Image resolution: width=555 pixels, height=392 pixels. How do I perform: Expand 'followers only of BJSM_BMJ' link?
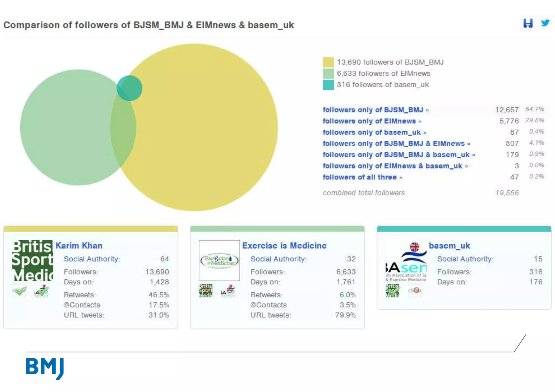(x=375, y=110)
